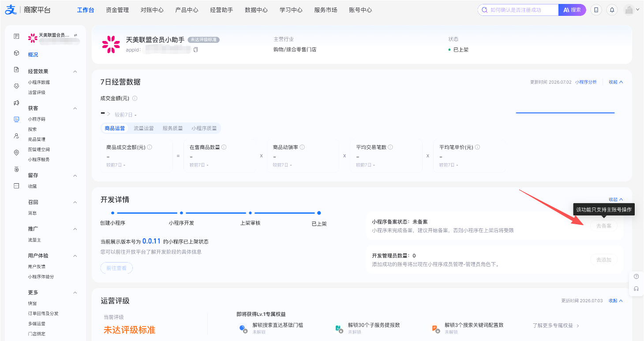Collapse the 经营效果 sidebar section
This screenshot has width=644, height=341.
[75, 71]
